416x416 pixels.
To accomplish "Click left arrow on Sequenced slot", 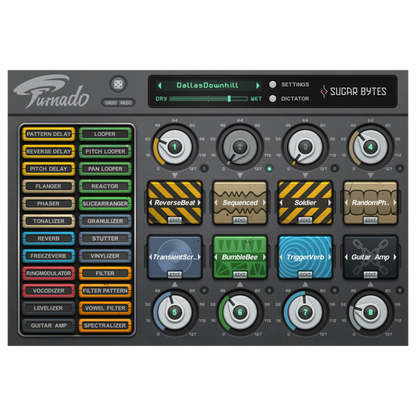I will (x=216, y=203).
